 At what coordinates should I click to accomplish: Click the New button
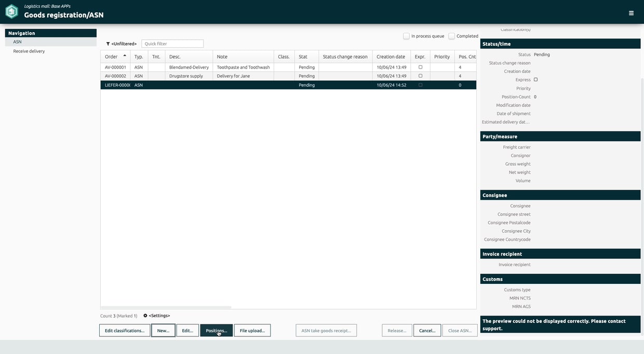tap(163, 331)
